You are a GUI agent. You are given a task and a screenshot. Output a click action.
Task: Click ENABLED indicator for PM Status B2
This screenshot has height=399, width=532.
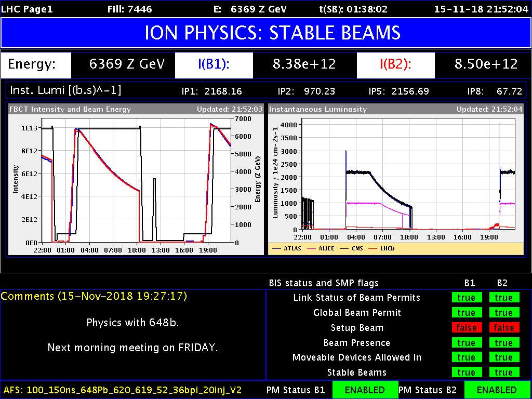point(498,390)
